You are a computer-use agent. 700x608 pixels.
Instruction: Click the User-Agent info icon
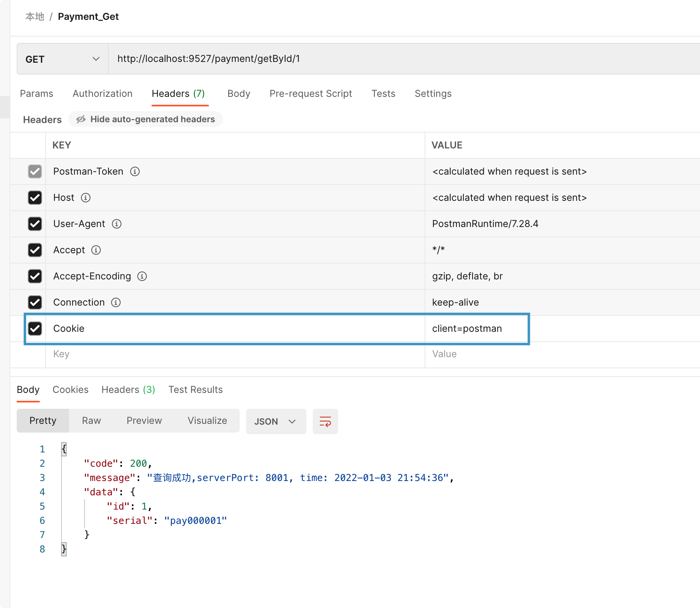tap(117, 224)
